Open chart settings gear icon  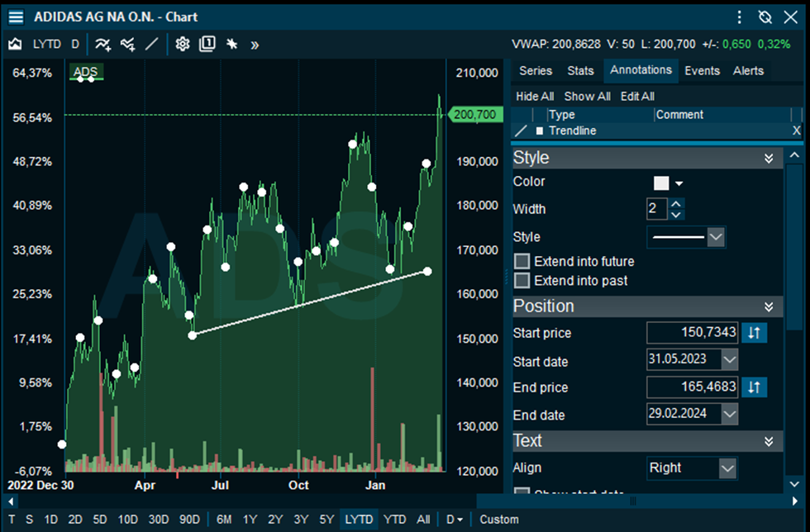[x=183, y=45]
